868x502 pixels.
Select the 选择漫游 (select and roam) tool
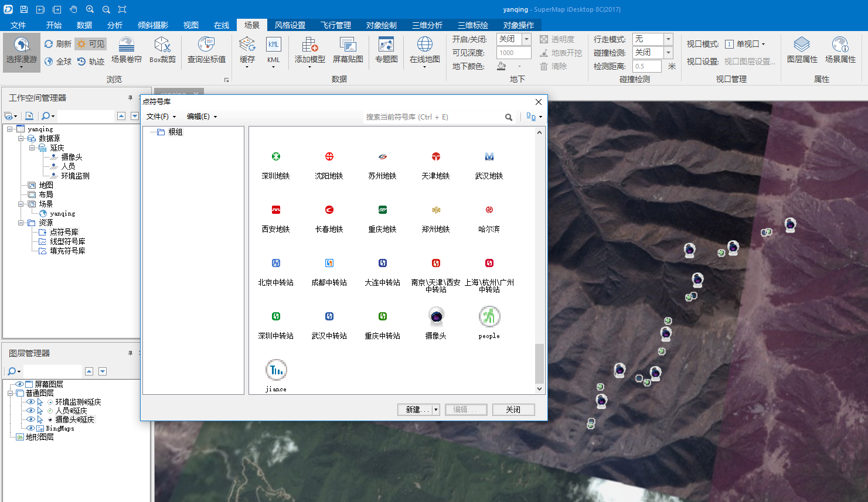click(22, 52)
